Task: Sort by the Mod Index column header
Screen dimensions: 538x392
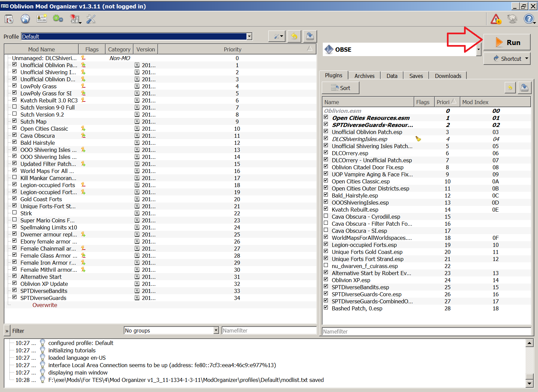Action: coord(495,102)
